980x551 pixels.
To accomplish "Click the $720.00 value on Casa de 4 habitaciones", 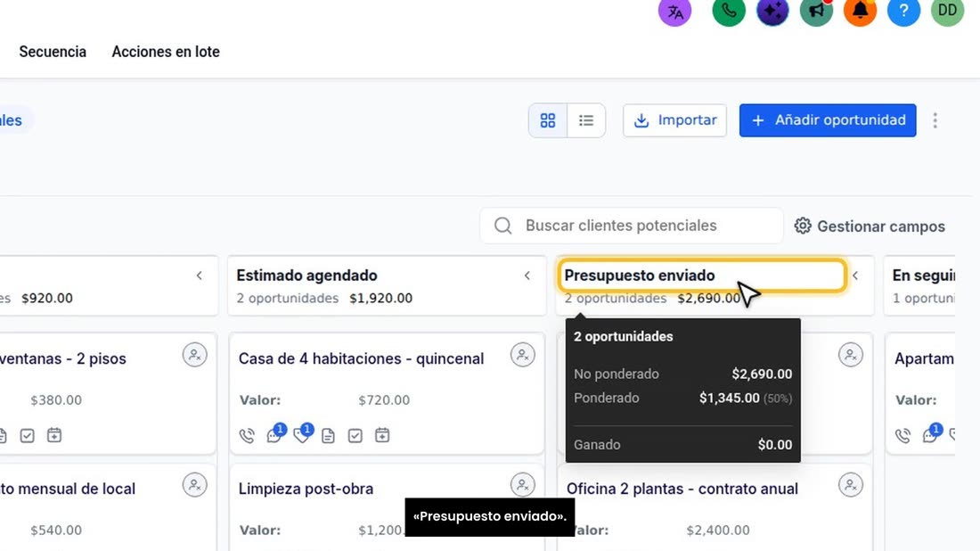I will 384,399.
